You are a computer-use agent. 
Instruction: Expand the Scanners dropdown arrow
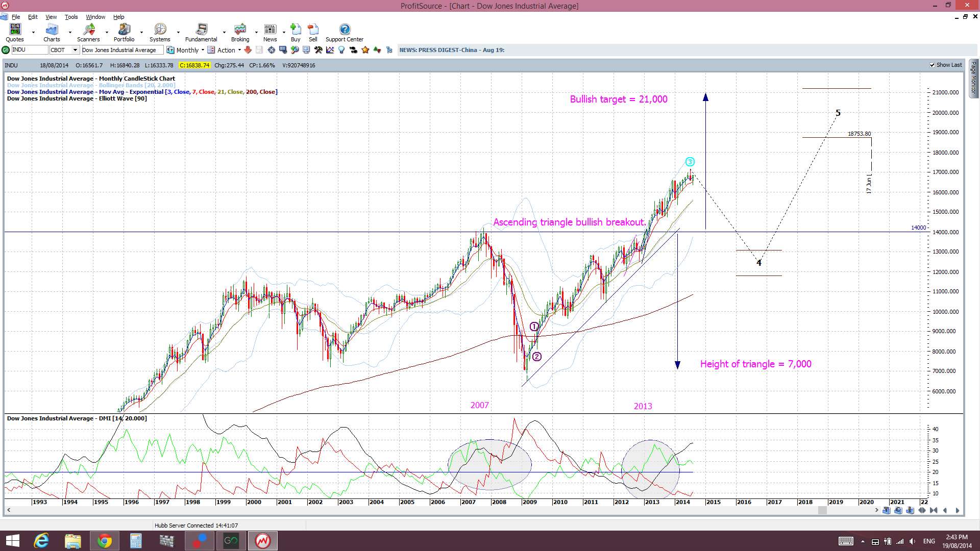tap(107, 33)
